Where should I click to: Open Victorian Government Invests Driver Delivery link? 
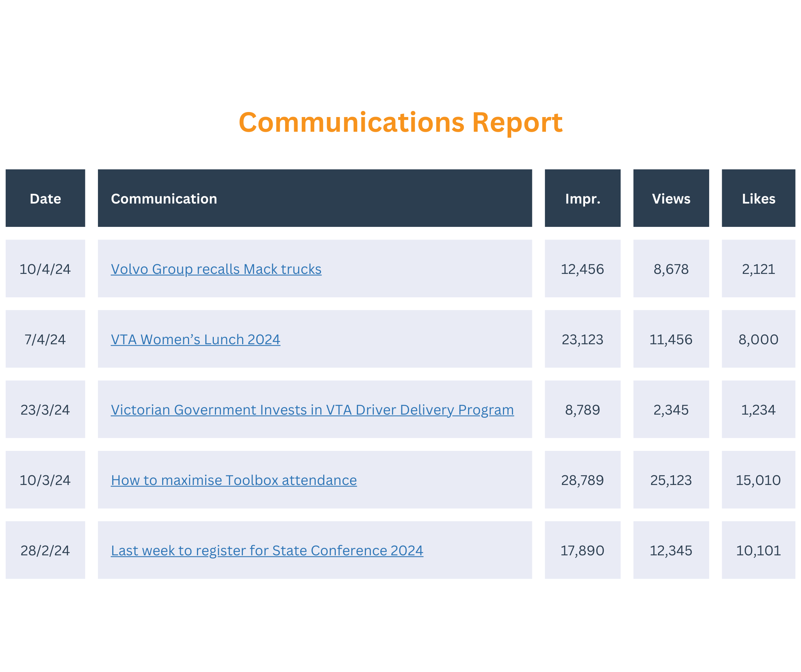312,410
